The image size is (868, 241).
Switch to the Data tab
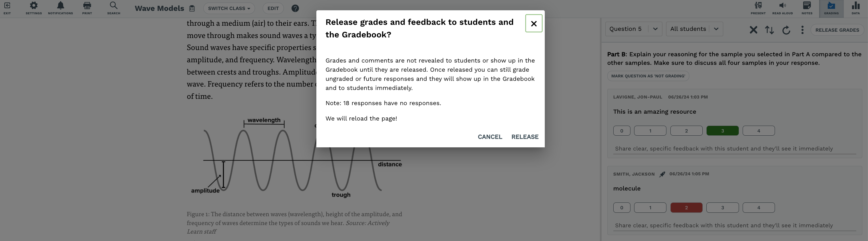tap(855, 8)
